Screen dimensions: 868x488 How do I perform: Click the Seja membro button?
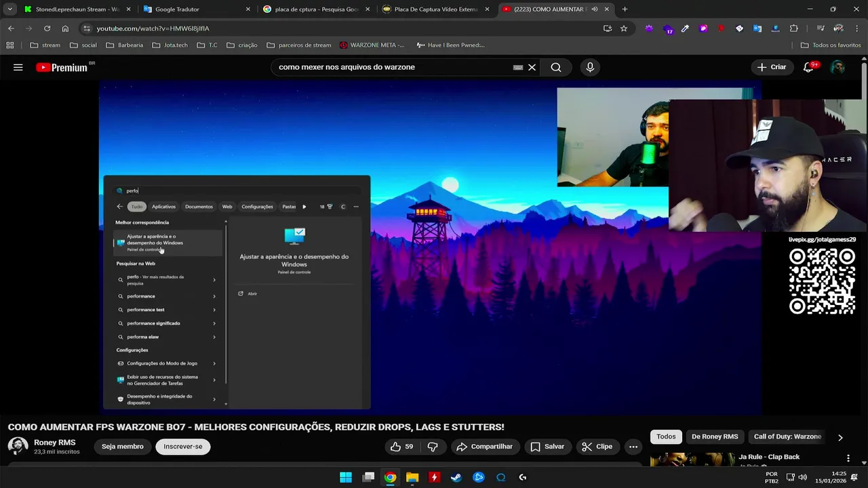coord(123,447)
